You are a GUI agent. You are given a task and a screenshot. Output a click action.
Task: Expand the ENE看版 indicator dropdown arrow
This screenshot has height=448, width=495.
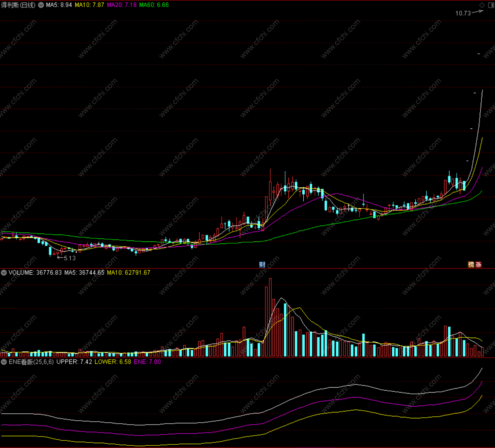[4, 362]
